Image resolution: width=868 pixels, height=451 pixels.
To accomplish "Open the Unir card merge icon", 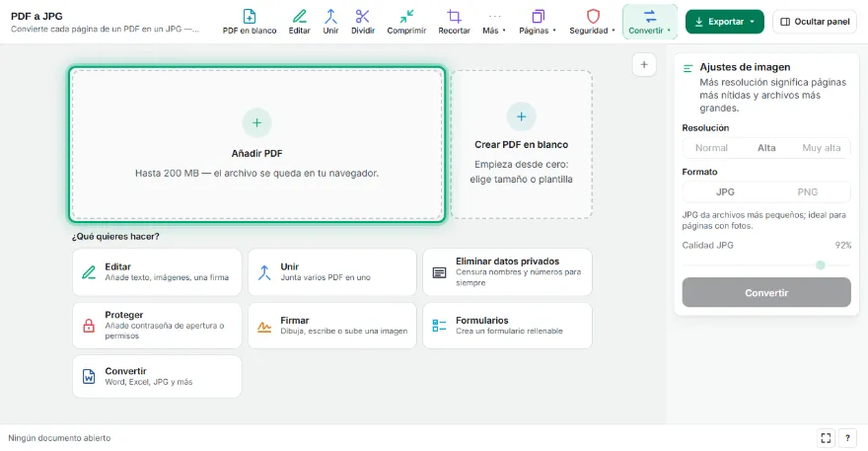I will point(264,272).
